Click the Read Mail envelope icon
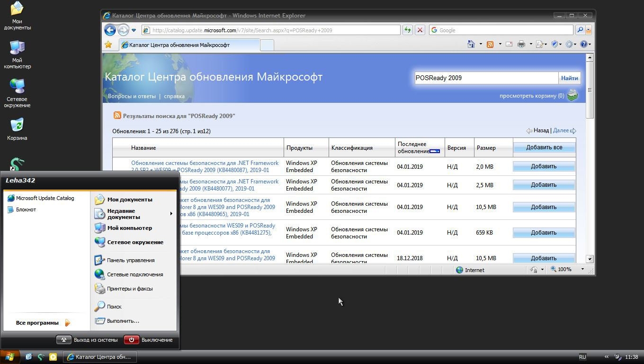The image size is (644, 364). 509,44
